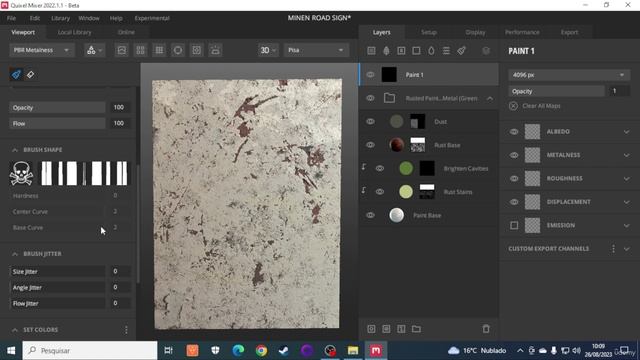Clear All Maps circle-x icon
The height and width of the screenshot is (360, 640).
(513, 106)
